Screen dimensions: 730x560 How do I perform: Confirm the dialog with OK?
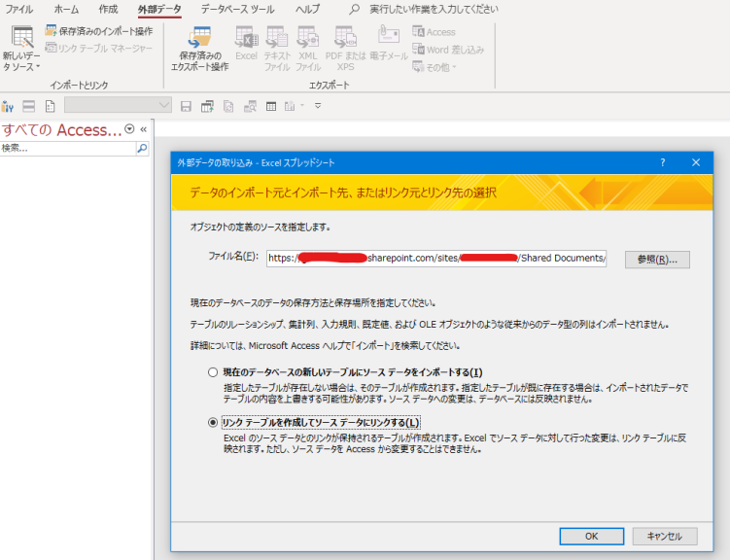coord(591,537)
